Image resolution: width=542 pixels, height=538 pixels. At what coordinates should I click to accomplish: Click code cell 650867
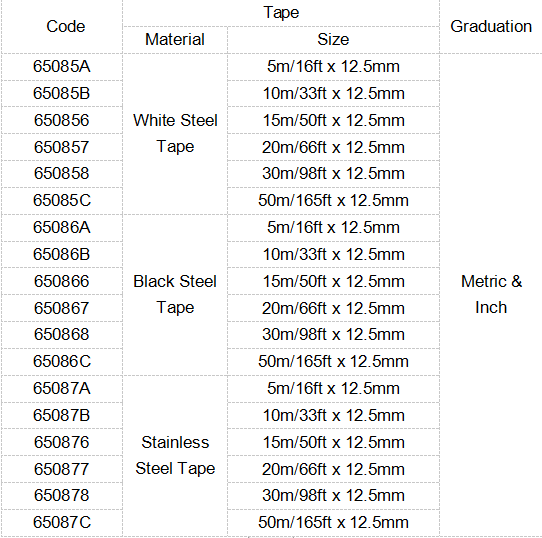[x=62, y=308]
